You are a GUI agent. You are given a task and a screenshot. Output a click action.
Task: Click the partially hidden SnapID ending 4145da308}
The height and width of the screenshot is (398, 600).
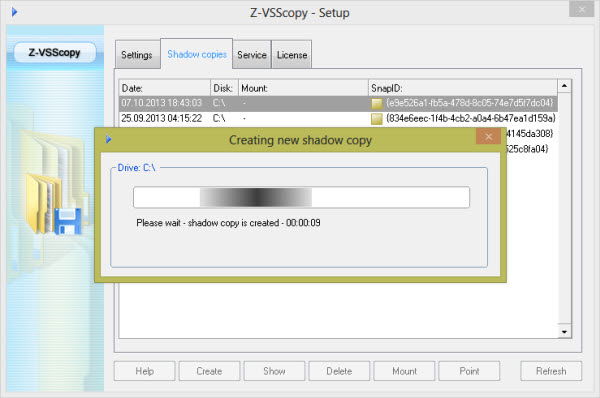point(530,134)
